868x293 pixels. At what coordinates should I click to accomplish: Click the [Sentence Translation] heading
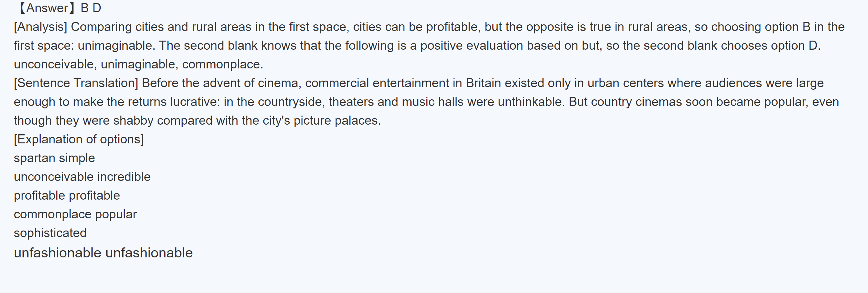76,83
